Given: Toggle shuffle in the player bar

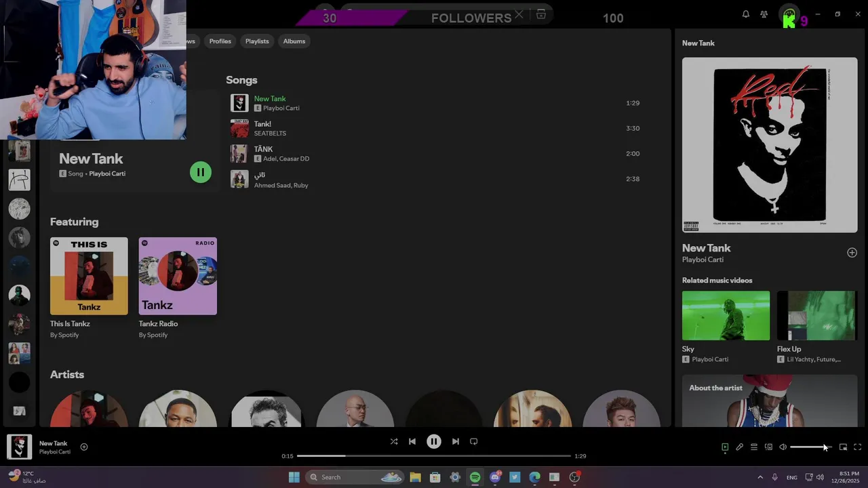Looking at the screenshot, I should pyautogui.click(x=394, y=441).
